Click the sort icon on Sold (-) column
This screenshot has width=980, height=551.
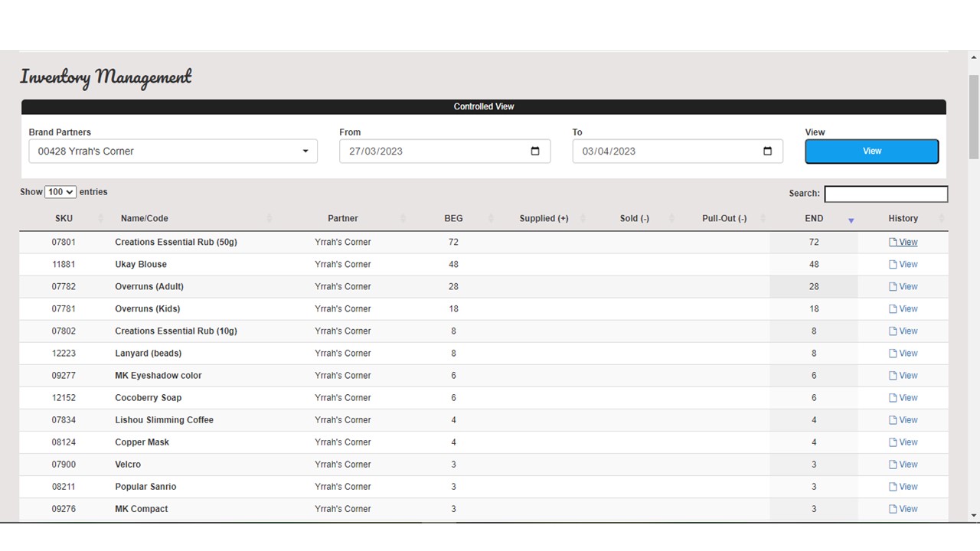(x=672, y=219)
